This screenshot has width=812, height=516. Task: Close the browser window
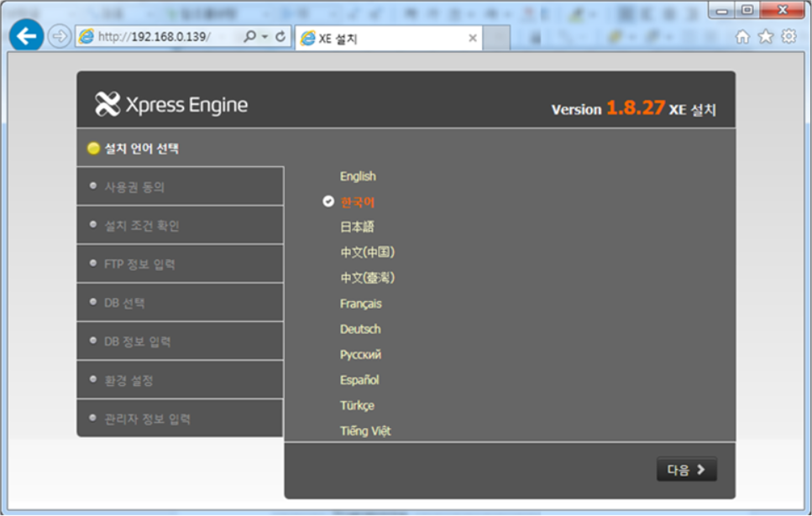coord(782,10)
